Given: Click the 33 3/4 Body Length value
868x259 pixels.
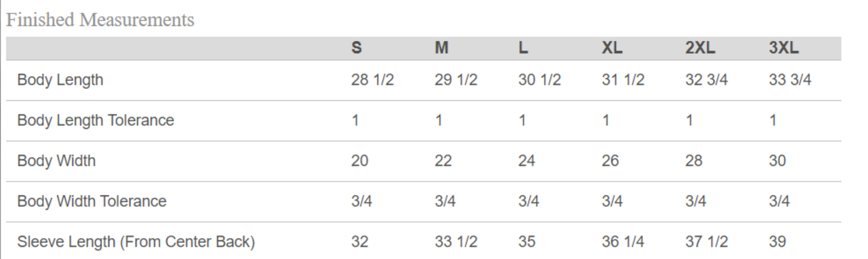Looking at the screenshot, I should point(790,80).
